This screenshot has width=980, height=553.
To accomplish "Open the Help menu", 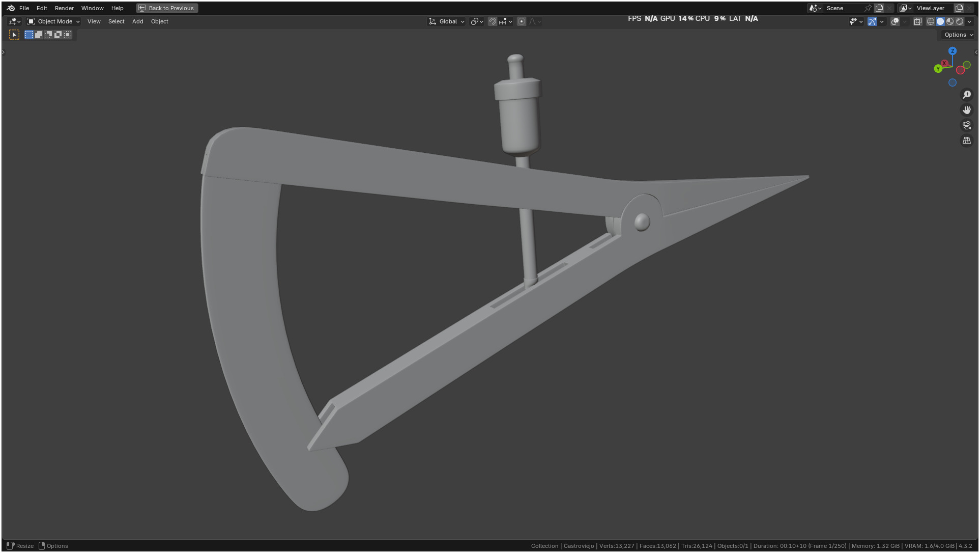I will (117, 8).
